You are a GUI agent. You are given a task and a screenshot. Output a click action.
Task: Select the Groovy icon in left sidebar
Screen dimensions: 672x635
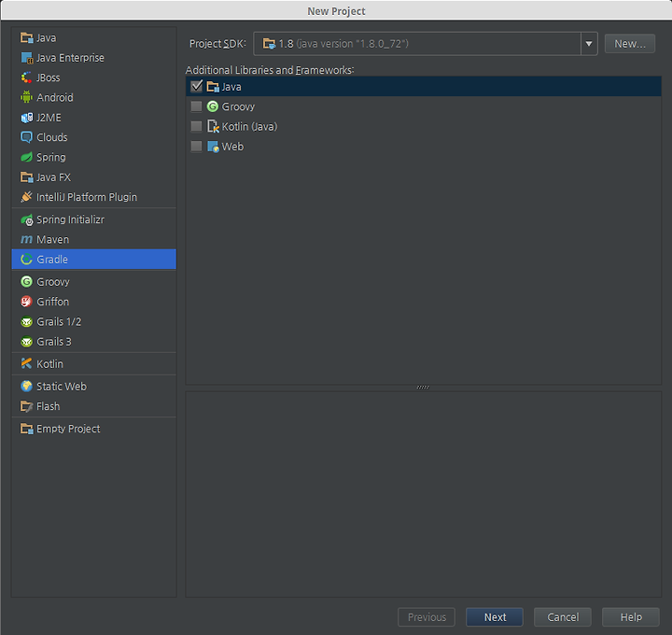tap(26, 282)
